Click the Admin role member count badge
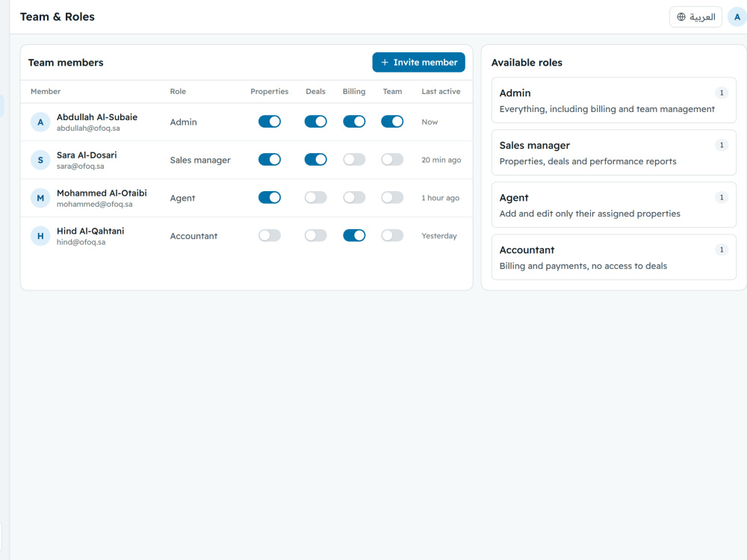The height and width of the screenshot is (560, 747). click(x=722, y=93)
